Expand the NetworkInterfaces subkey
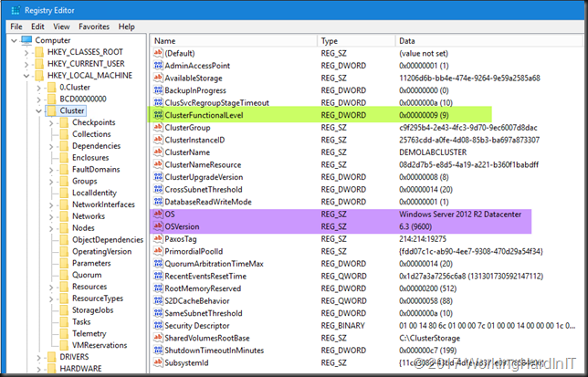The height and width of the screenshot is (377, 588). pyautogui.click(x=51, y=205)
